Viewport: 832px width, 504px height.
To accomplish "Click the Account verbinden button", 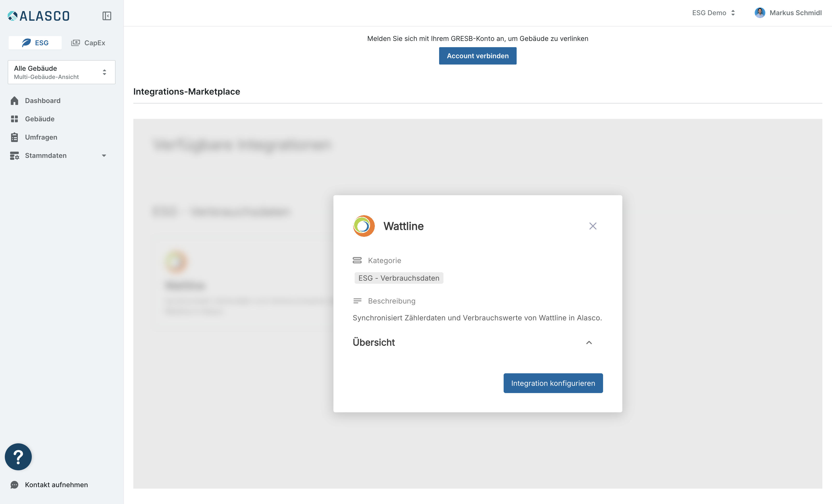I will pos(477,56).
